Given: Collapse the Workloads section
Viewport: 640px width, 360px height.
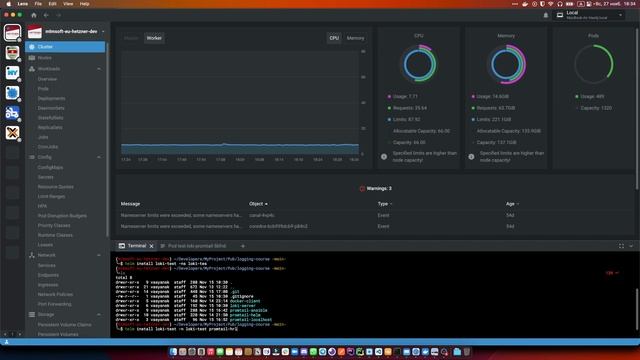Looking at the screenshot, I should (99, 69).
